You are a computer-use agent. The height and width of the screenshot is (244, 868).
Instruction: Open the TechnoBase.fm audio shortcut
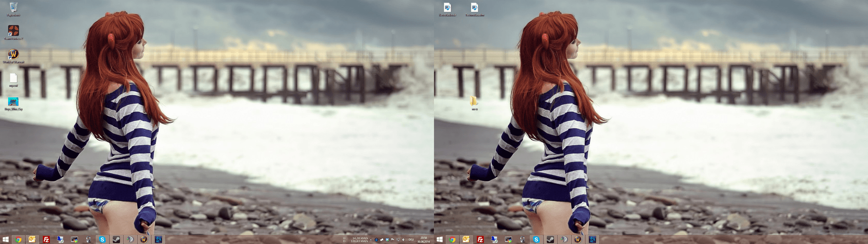point(474,8)
